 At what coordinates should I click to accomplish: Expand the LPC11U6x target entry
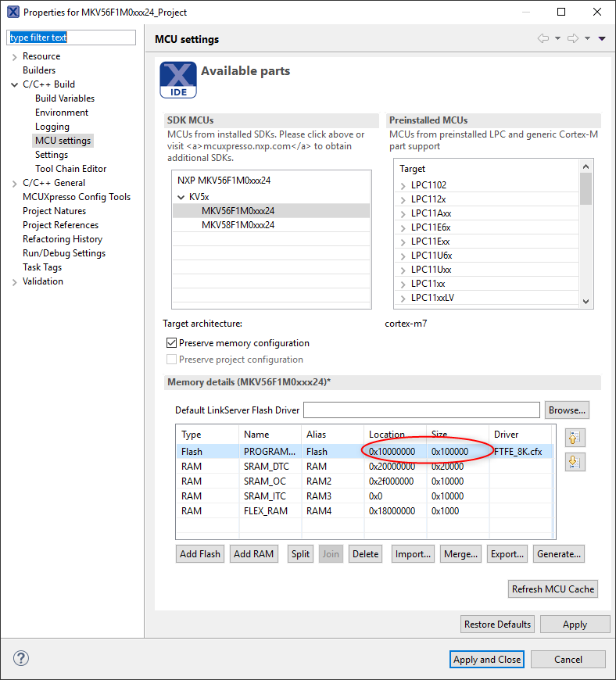[403, 256]
